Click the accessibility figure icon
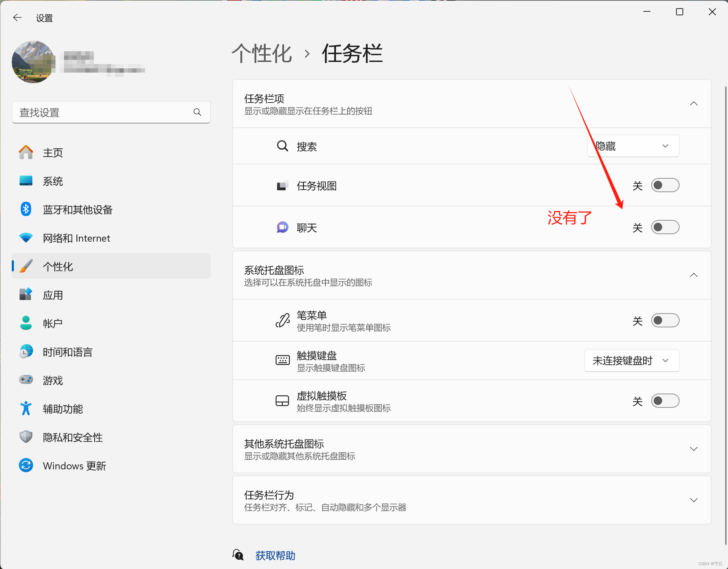728x569 pixels. point(26,409)
